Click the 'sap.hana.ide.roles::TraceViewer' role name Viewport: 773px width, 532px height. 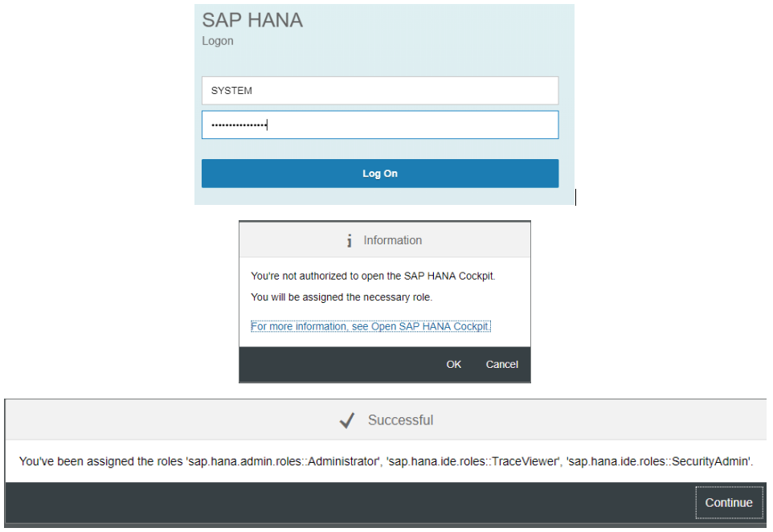click(474, 461)
